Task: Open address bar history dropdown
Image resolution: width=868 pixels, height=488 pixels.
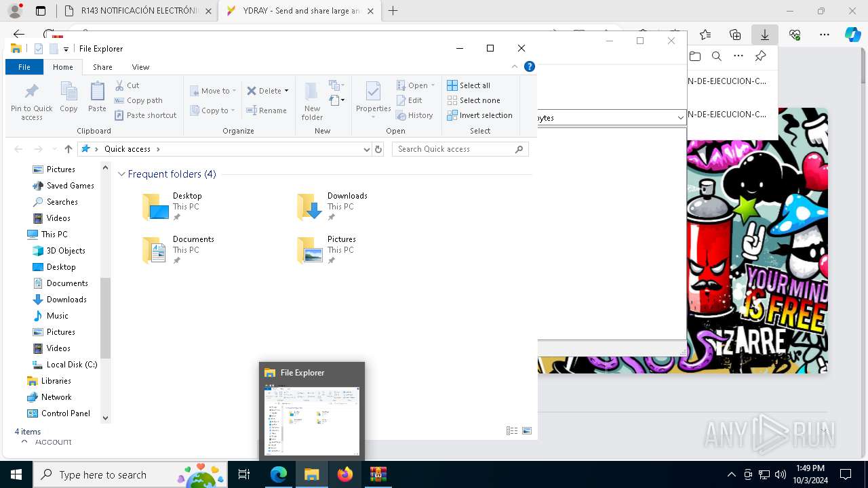Action: point(367,149)
